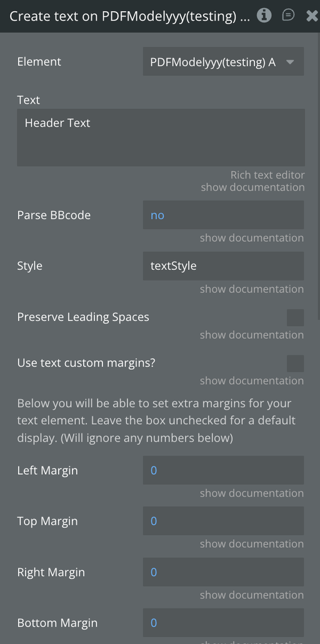The image size is (320, 644).
Task: Set the Bottom Margin value field
Action: 224,623
